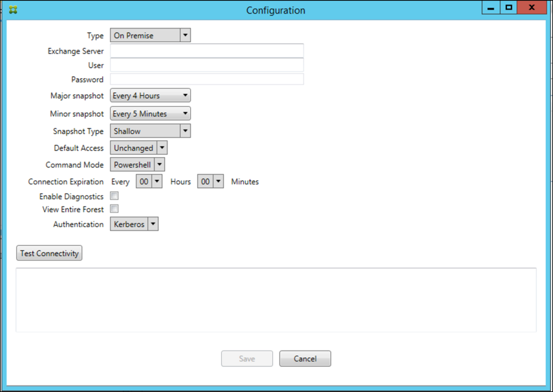This screenshot has width=553, height=392.
Task: Click the Snapshot Type label
Action: pos(78,131)
